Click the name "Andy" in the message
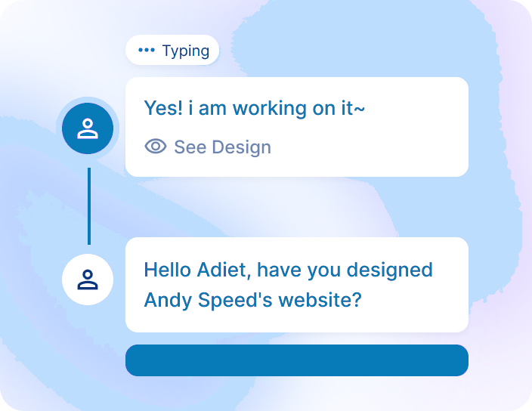532x411 pixels. pos(168,300)
